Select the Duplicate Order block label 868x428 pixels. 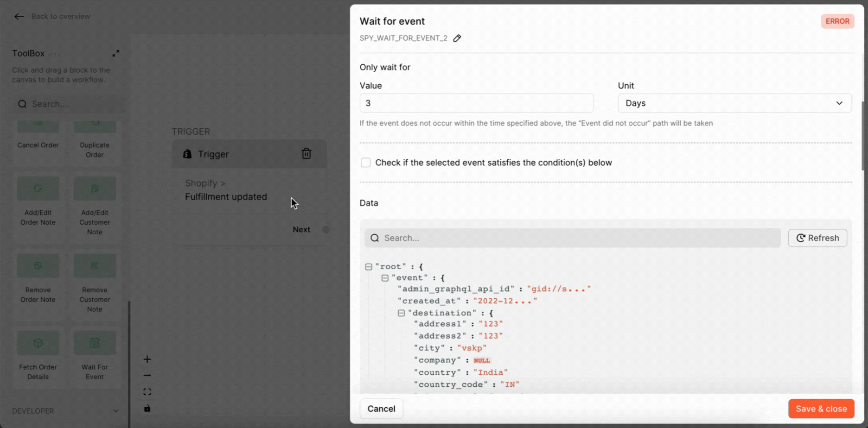coord(95,150)
